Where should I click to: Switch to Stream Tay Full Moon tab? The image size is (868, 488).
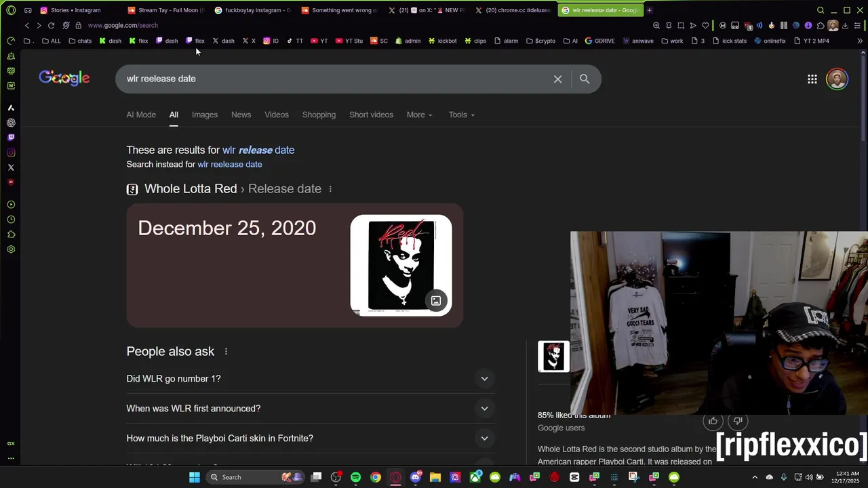(x=166, y=10)
